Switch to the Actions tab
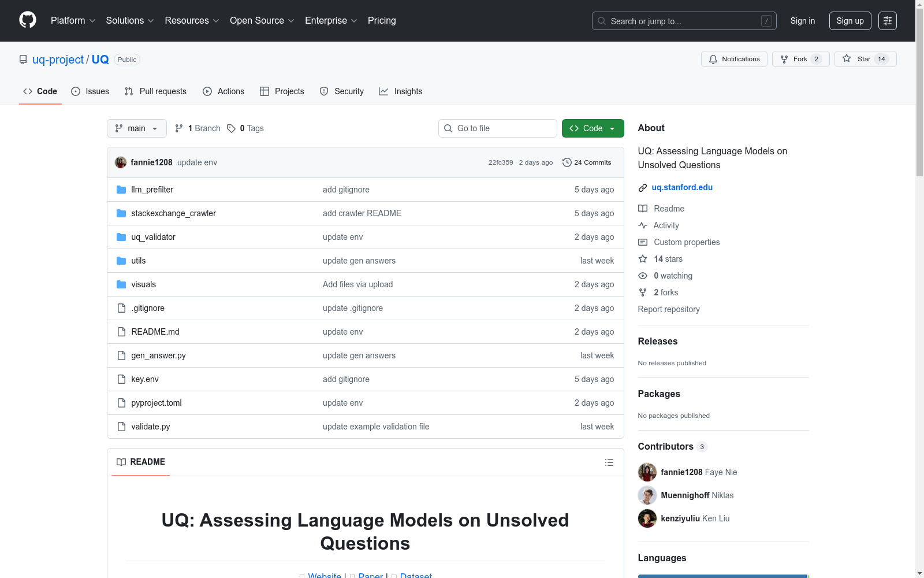The image size is (924, 578). coord(223,91)
